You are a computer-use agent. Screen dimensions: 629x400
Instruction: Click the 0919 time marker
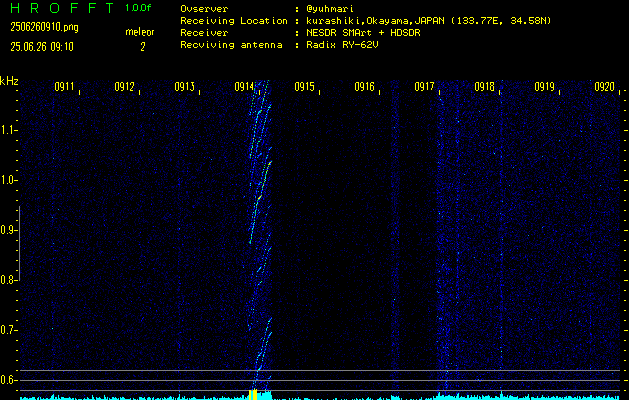tap(544, 87)
